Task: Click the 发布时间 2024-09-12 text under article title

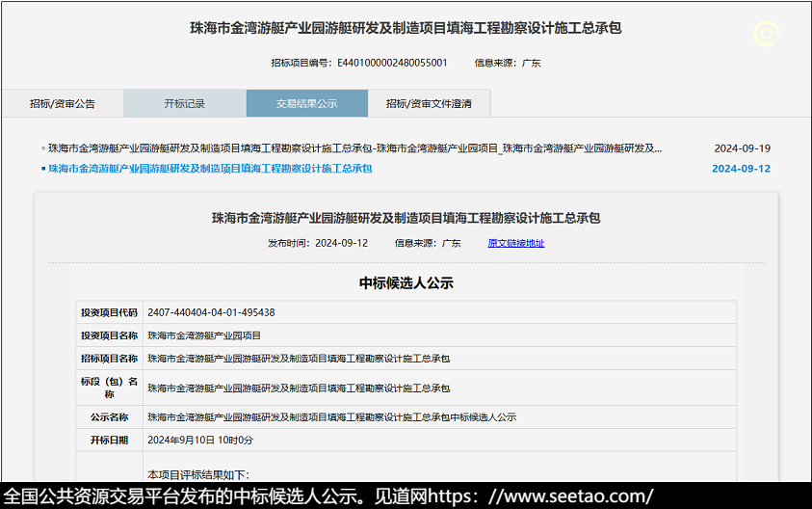Action: coord(318,243)
